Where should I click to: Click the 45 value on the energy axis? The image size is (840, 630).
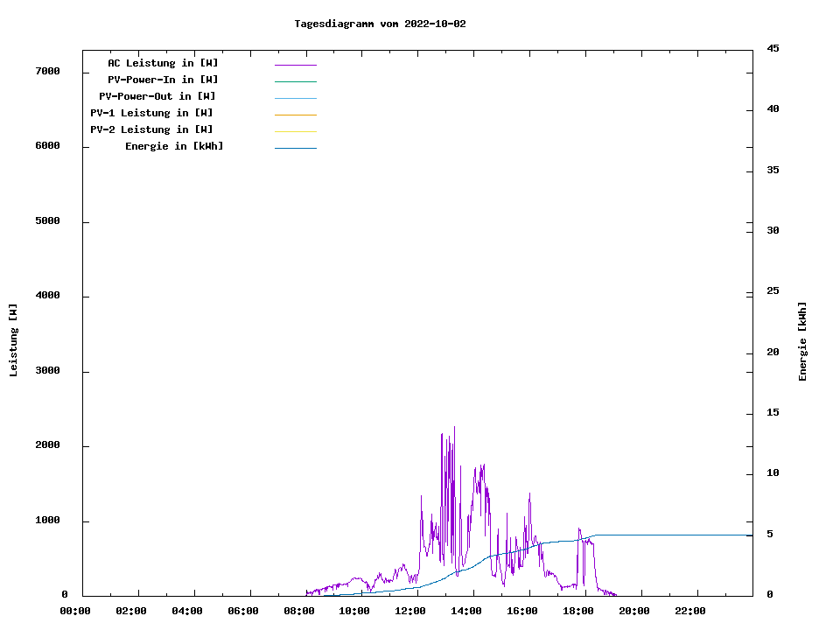tap(773, 48)
